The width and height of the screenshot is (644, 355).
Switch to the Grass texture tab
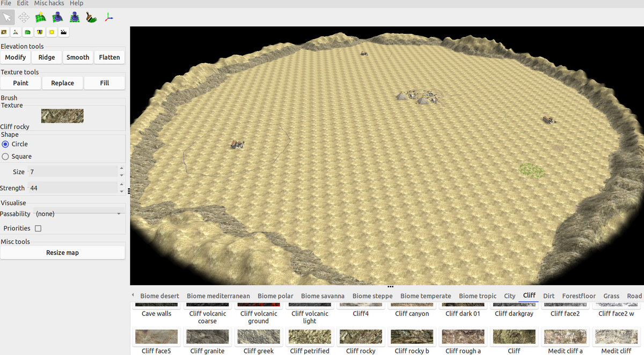click(611, 296)
